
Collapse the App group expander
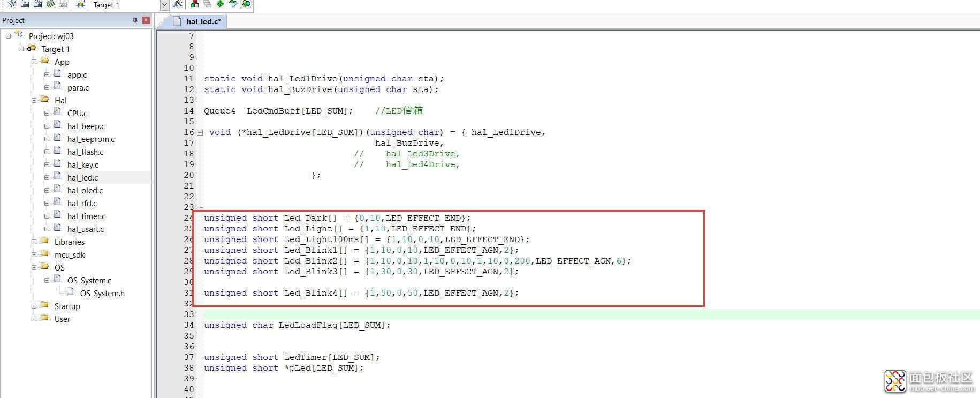click(x=34, y=62)
